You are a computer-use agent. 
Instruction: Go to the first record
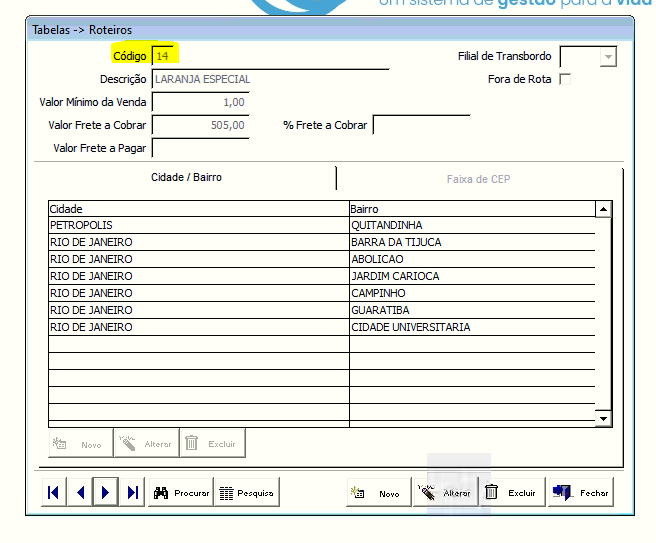click(54, 492)
